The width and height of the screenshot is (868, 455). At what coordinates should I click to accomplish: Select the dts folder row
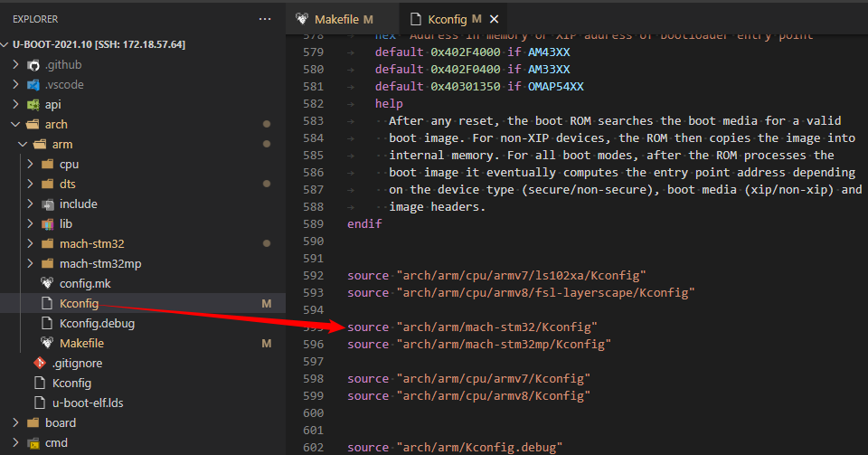tap(143, 185)
